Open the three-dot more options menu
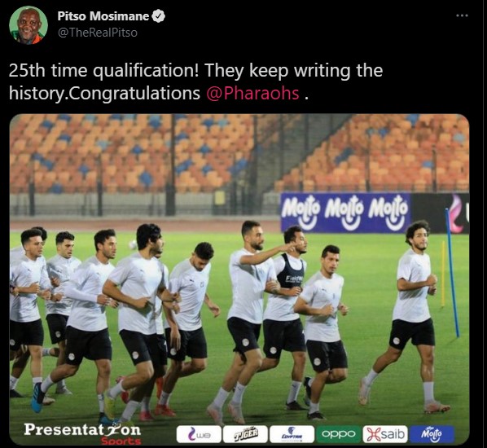The width and height of the screenshot is (487, 448). 462,15
